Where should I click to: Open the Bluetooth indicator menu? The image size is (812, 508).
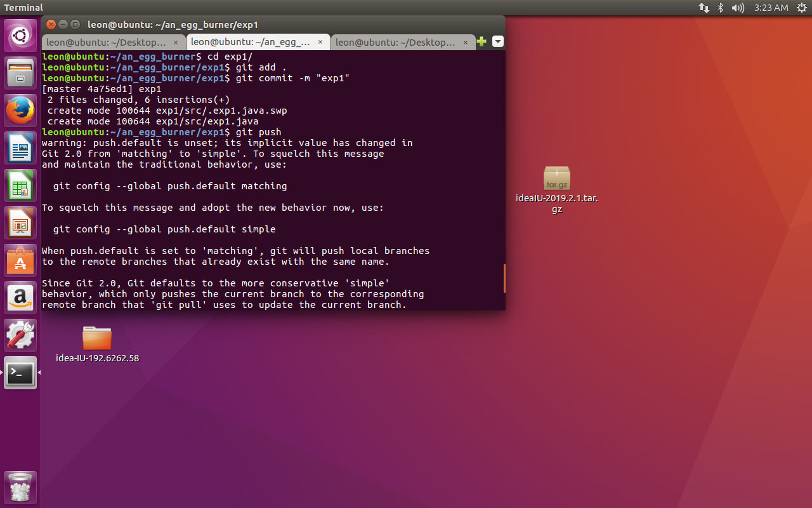721,8
